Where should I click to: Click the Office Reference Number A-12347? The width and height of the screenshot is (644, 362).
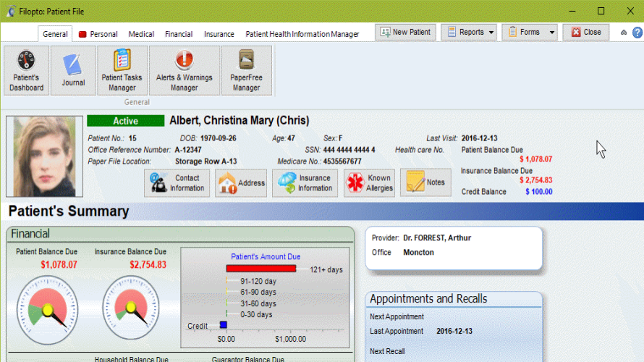tap(188, 150)
